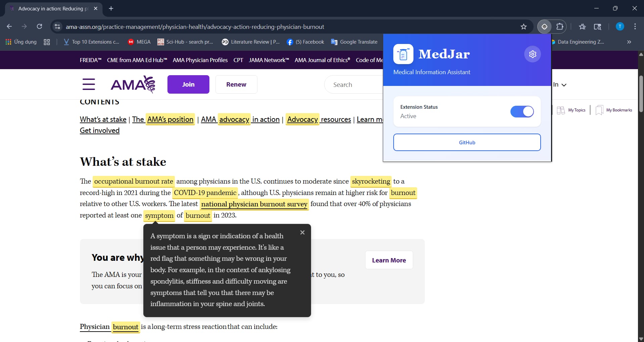Jump to The AMA's position section
Screen dimensions: 644x342
click(x=163, y=119)
